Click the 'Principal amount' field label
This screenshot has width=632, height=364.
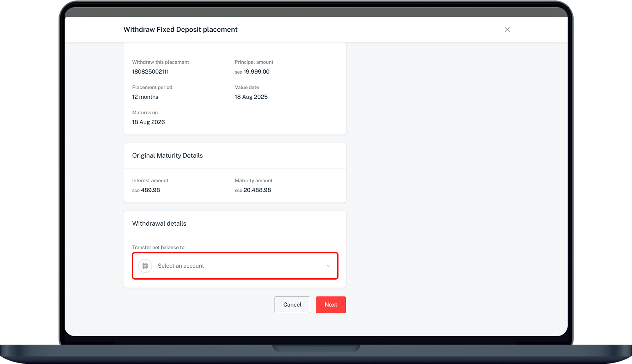(254, 62)
